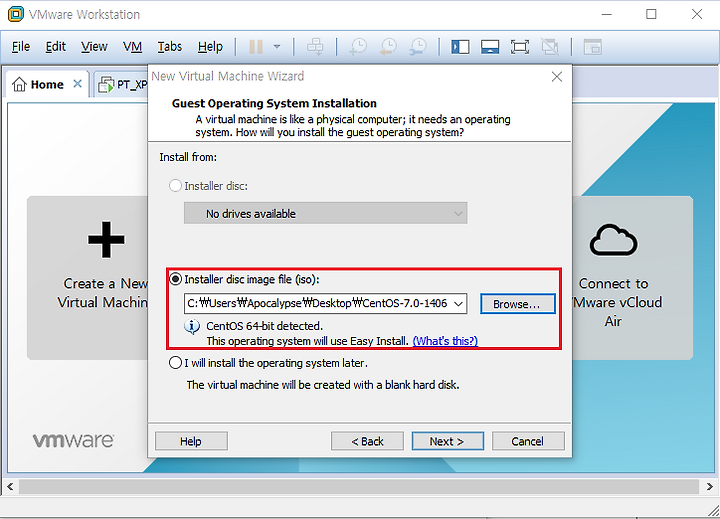Click Browse to choose an ISO file
This screenshot has width=720, height=519.
(x=518, y=304)
